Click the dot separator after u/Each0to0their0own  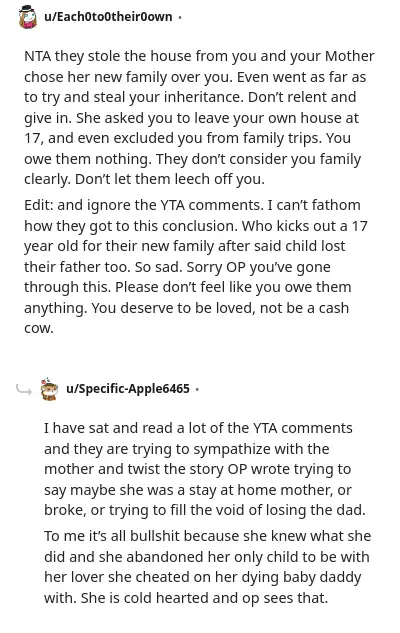[x=180, y=17]
